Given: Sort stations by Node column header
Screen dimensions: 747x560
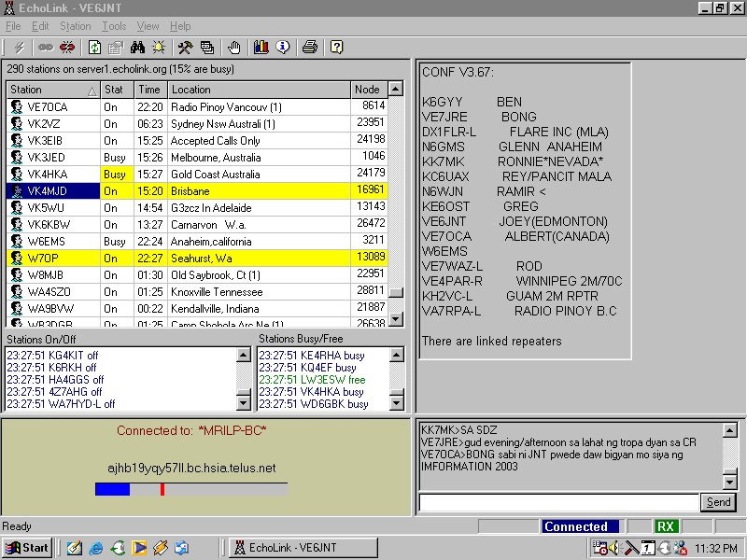Looking at the screenshot, I should [367, 90].
